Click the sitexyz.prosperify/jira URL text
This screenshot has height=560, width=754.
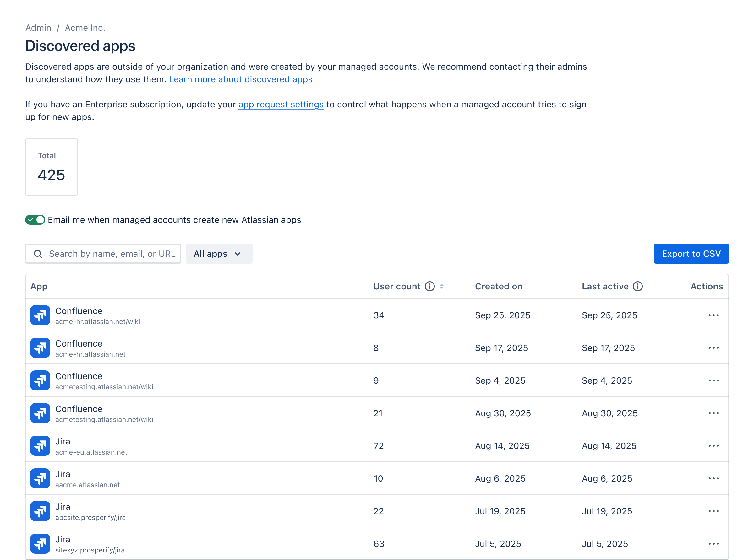pos(90,550)
